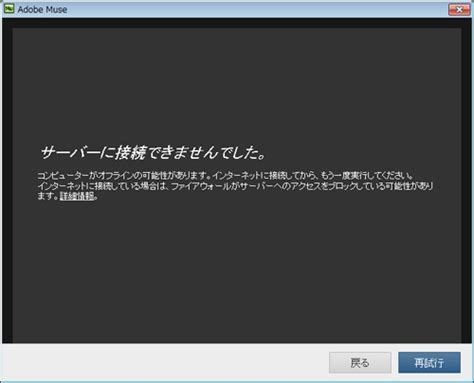Click the 戻る (Back) button
The width and height of the screenshot is (474, 383).
(x=360, y=362)
